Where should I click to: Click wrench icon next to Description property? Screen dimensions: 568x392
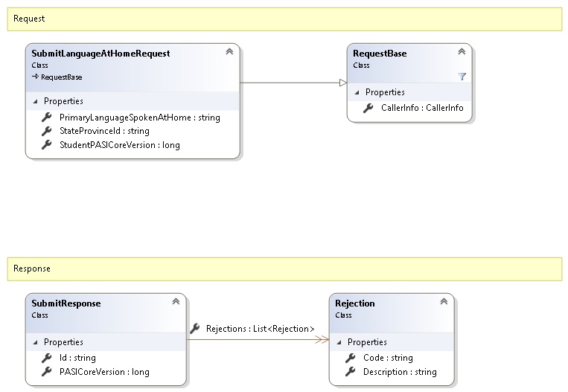[x=350, y=372]
